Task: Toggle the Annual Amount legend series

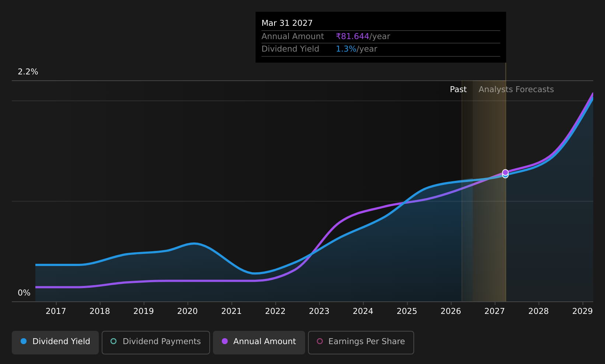Action: (259, 342)
